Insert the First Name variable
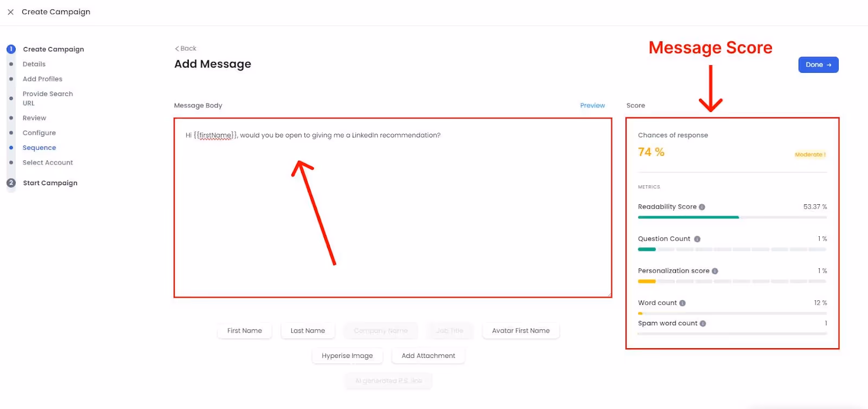 tap(244, 331)
